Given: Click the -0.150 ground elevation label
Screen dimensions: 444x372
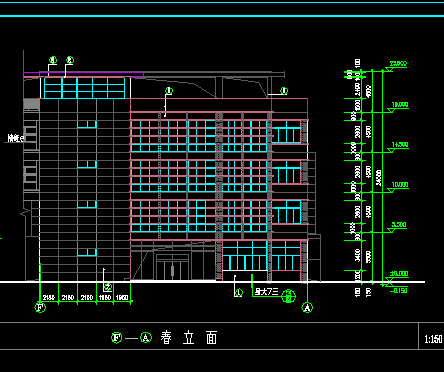Looking at the screenshot, I should point(399,290).
